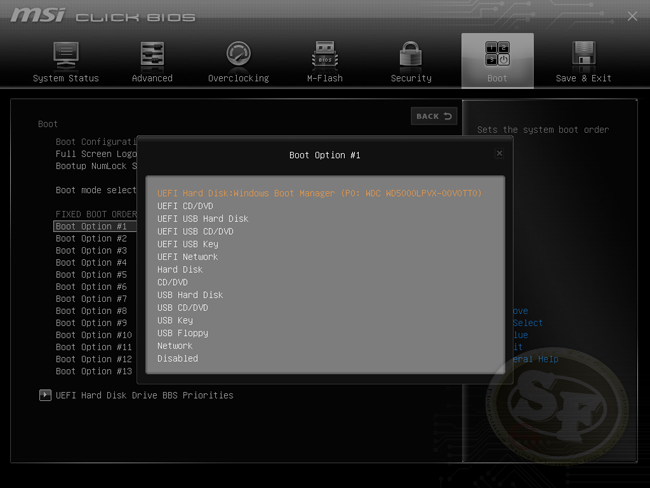
Task: Select UEFI USB Key option
Action: point(187,244)
